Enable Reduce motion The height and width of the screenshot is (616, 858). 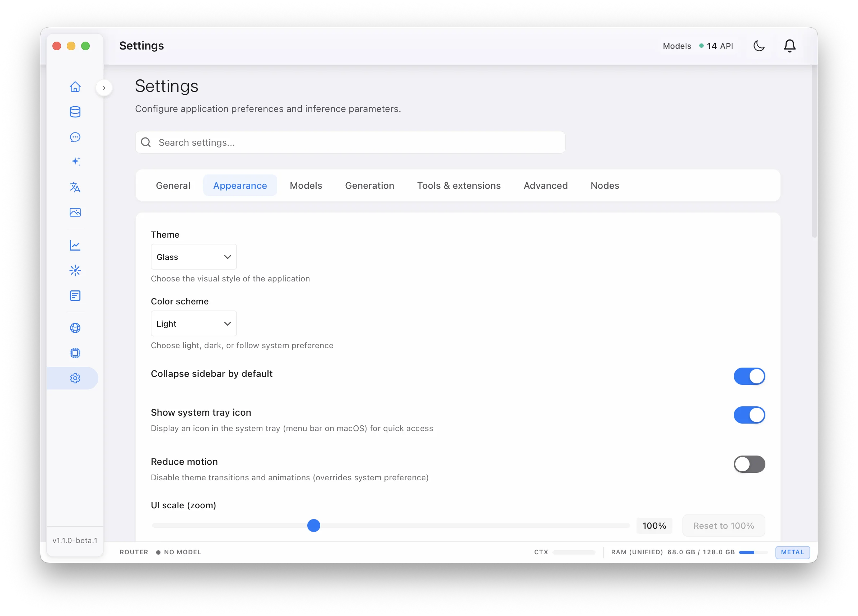[750, 464]
